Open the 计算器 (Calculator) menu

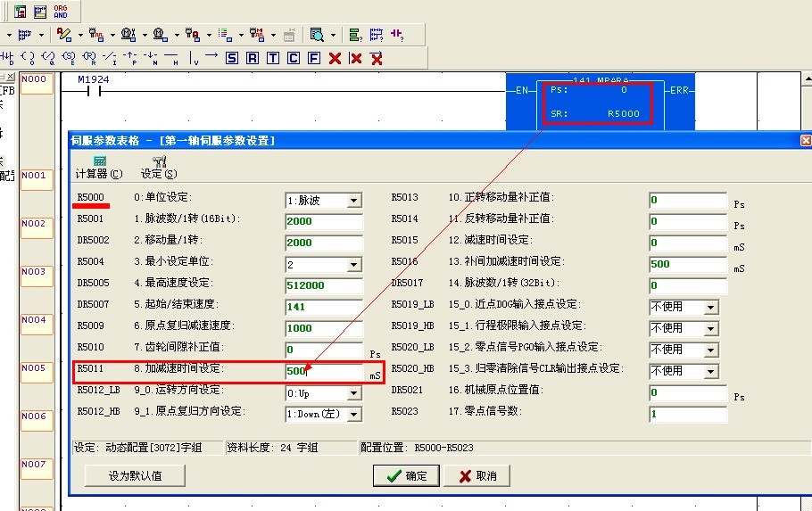click(x=98, y=167)
